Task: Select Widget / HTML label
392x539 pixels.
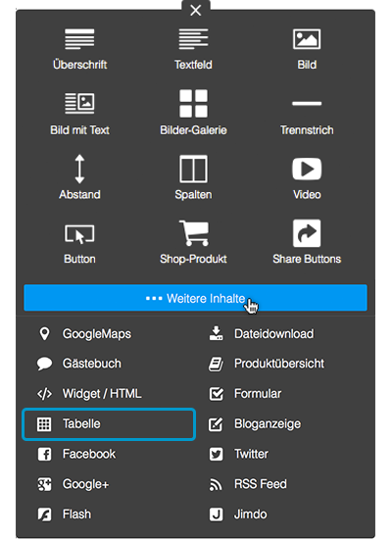Action: click(102, 394)
